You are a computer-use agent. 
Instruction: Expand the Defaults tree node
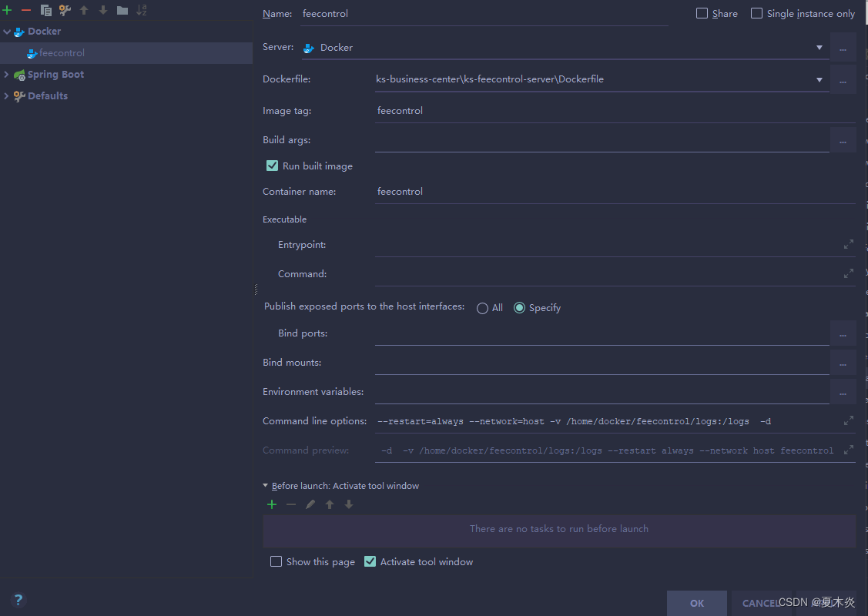7,96
